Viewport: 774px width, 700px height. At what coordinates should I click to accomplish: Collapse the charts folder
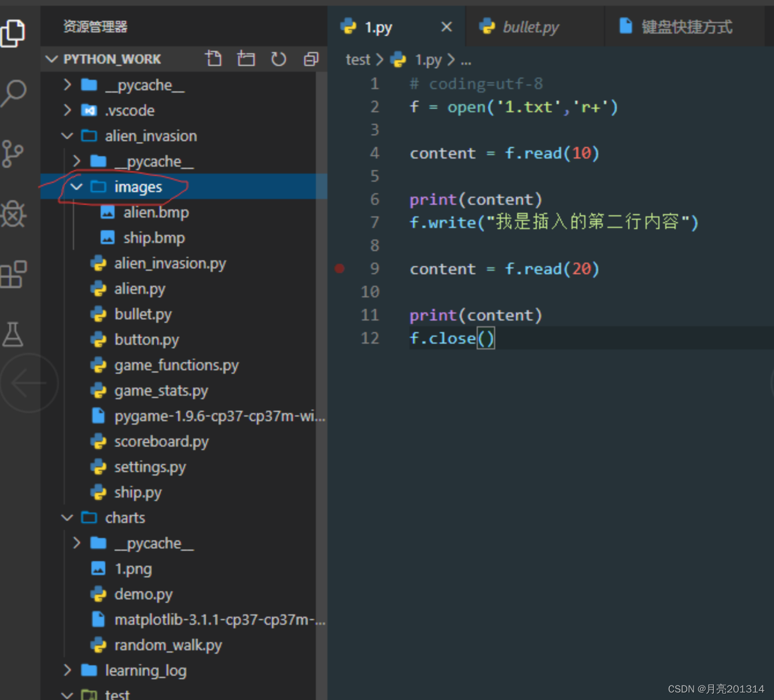(x=67, y=518)
